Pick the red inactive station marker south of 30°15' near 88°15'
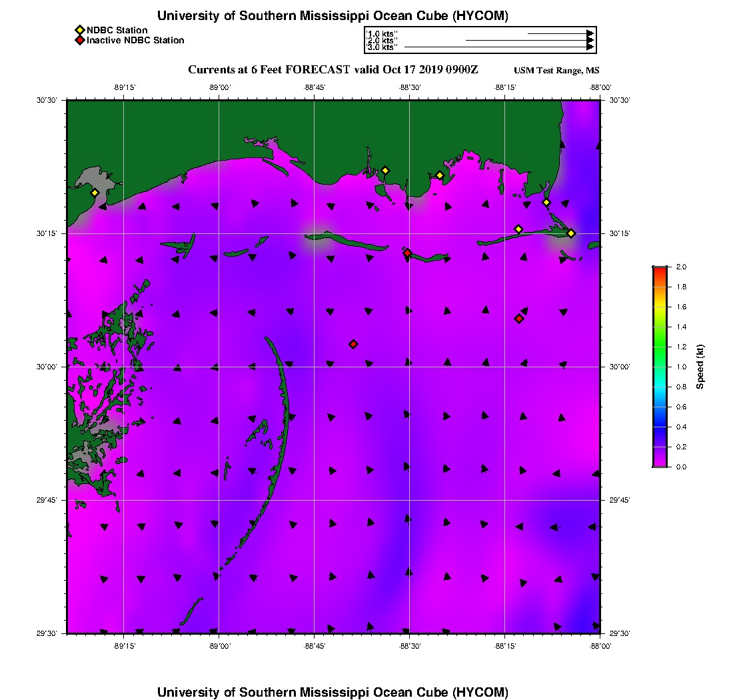The height and width of the screenshot is (700, 733). click(519, 319)
